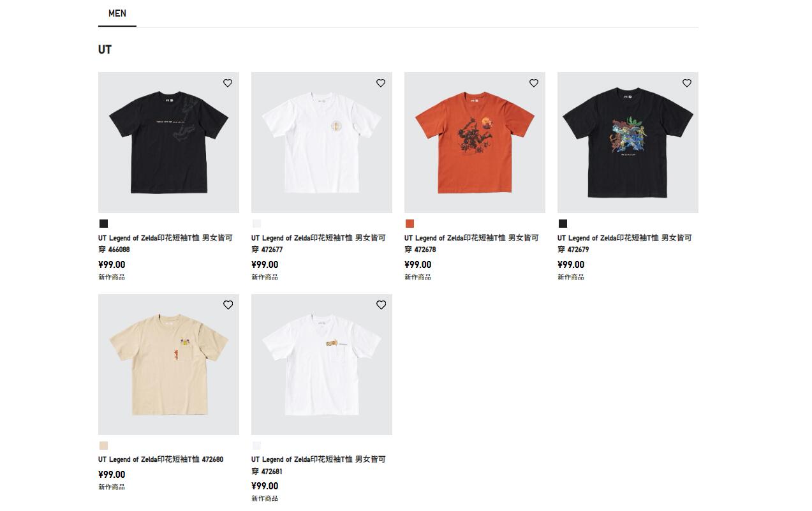Click heart icon on white tee 472681
This screenshot has height=511, width=812.
[381, 305]
